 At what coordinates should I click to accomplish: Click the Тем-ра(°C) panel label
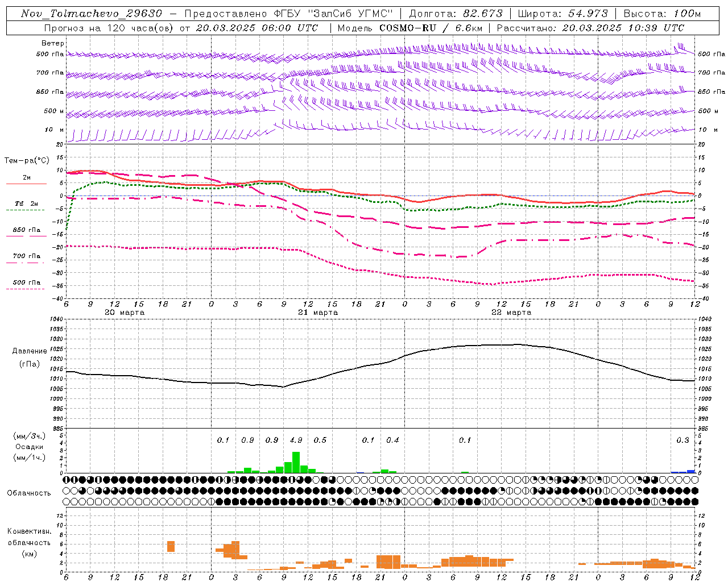[27, 161]
